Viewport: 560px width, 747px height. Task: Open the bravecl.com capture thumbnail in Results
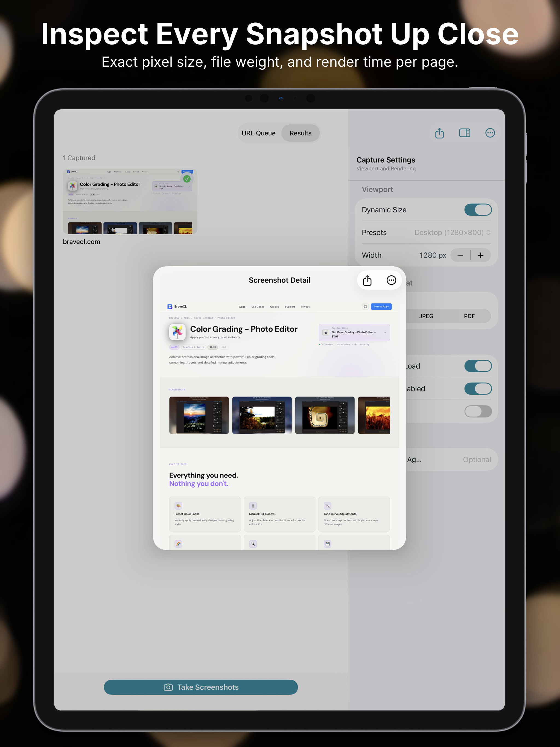(130, 202)
